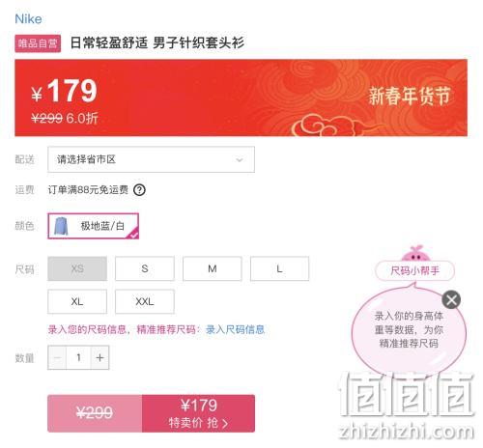Open the 请选择省市区 delivery dropdown
This screenshot has width=483, height=448.
pyautogui.click(x=151, y=159)
